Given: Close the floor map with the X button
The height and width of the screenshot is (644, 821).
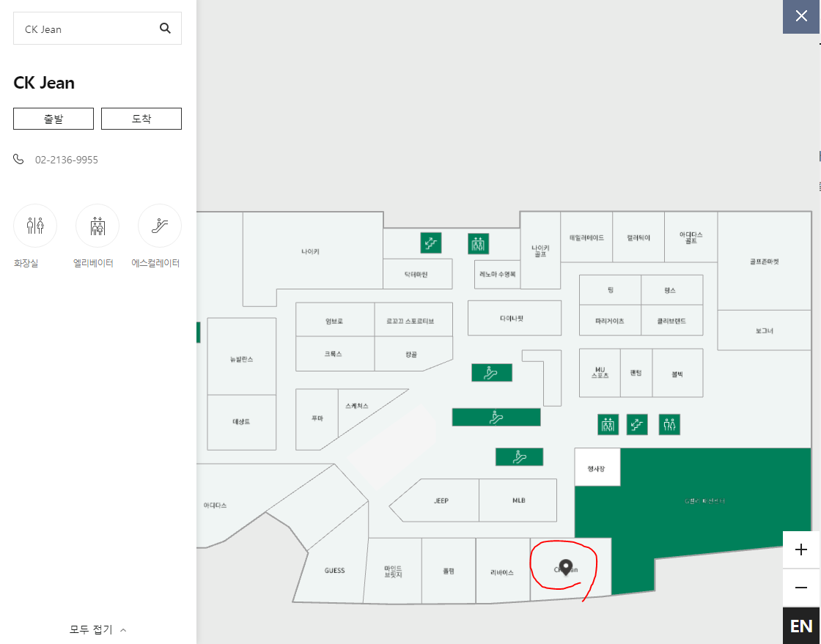Looking at the screenshot, I should coord(801,16).
